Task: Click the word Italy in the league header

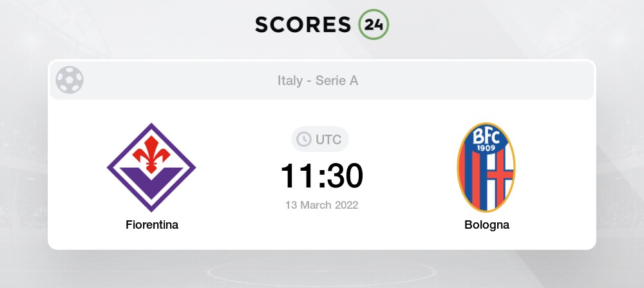Action: tap(290, 81)
